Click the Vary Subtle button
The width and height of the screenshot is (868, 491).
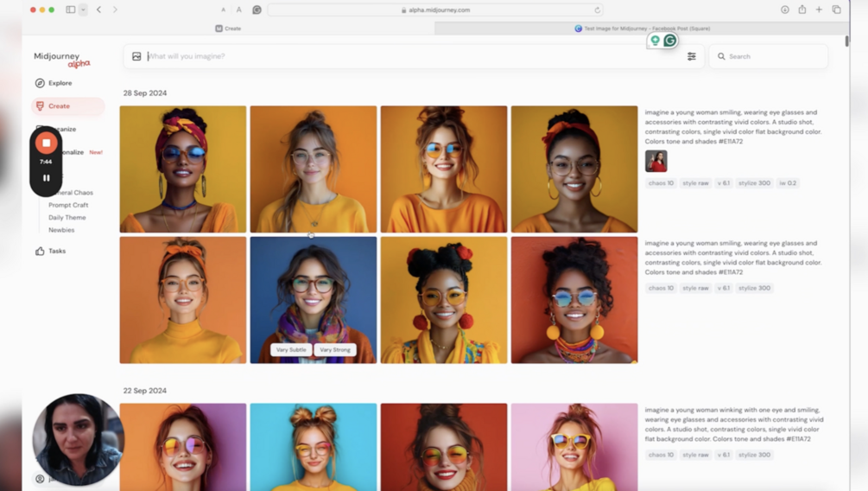coord(291,350)
